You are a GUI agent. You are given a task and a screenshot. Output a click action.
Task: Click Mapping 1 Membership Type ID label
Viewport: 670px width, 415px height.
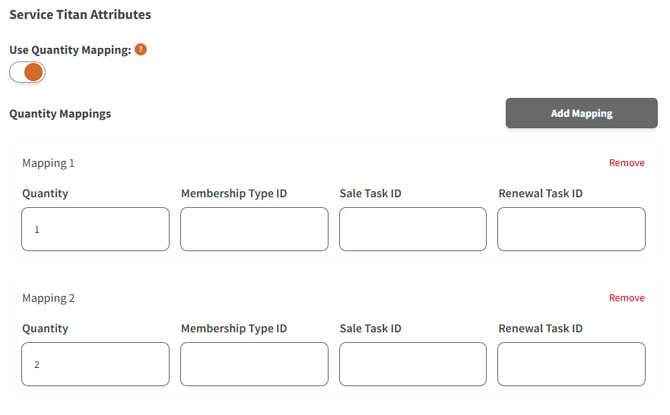[234, 193]
